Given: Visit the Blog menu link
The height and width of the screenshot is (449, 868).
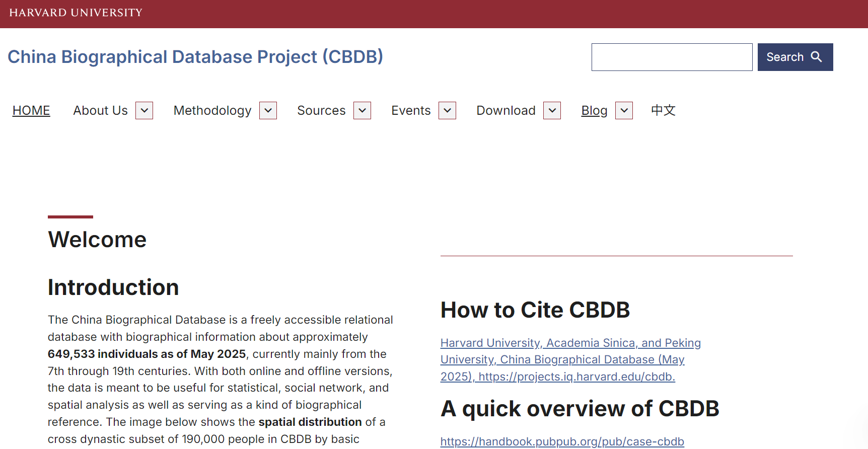Looking at the screenshot, I should tap(594, 111).
